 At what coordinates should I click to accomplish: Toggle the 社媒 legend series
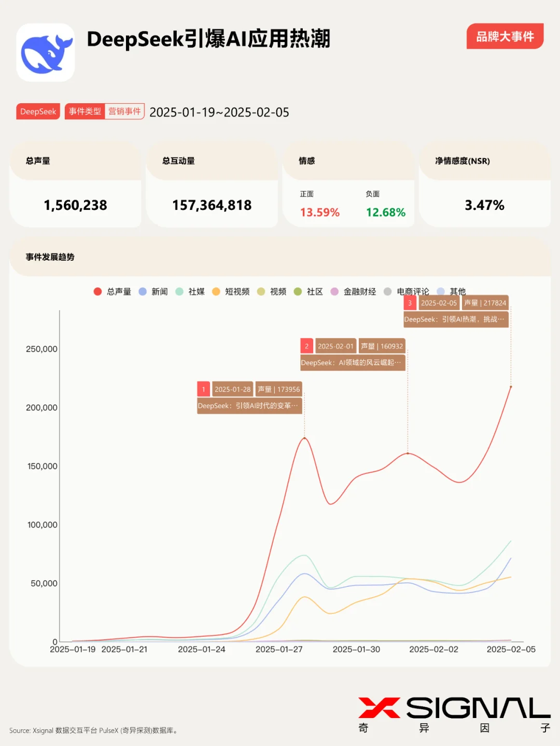pos(190,291)
